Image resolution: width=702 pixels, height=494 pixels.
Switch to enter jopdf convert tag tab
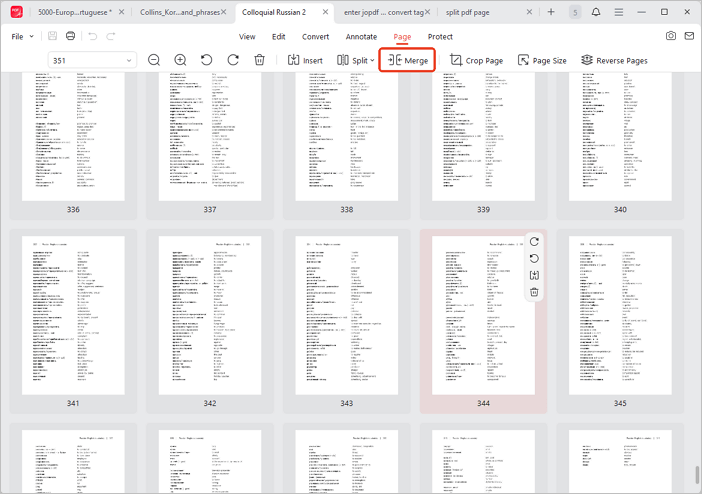coord(383,12)
